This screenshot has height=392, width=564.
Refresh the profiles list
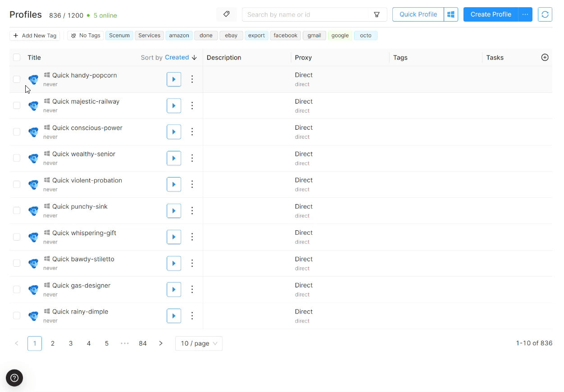545,14
